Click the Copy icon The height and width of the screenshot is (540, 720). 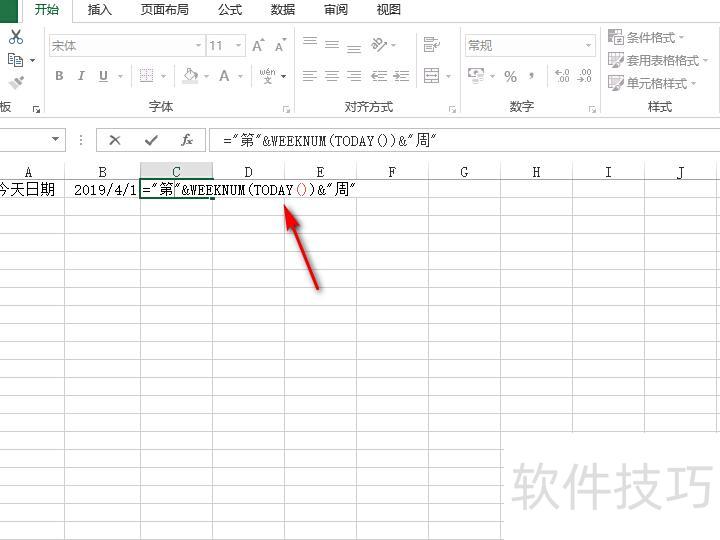coord(15,60)
